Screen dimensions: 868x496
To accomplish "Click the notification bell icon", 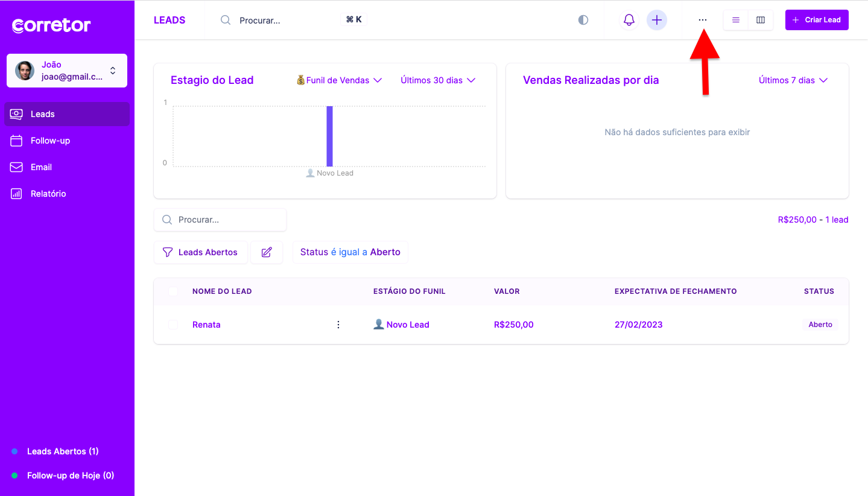I will click(x=629, y=20).
